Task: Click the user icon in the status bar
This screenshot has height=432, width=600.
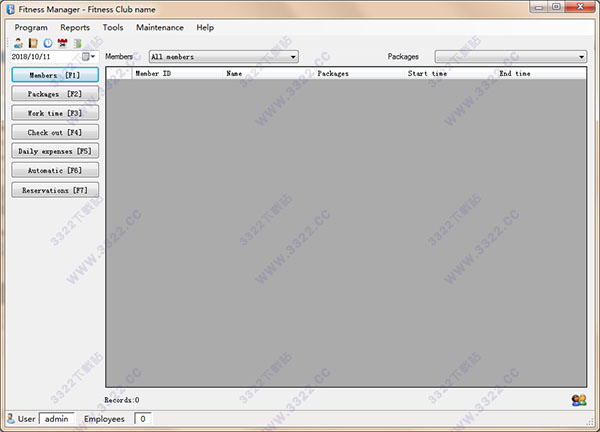Action: (x=11, y=419)
